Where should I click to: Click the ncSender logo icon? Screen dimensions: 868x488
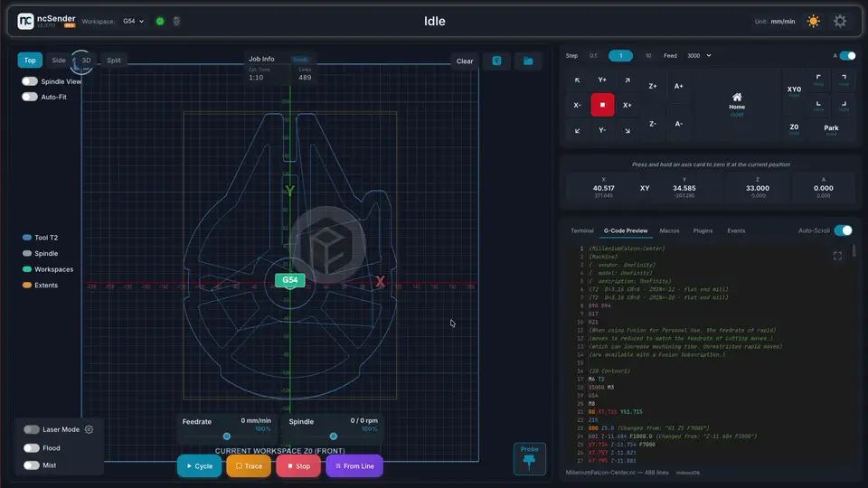click(x=25, y=21)
